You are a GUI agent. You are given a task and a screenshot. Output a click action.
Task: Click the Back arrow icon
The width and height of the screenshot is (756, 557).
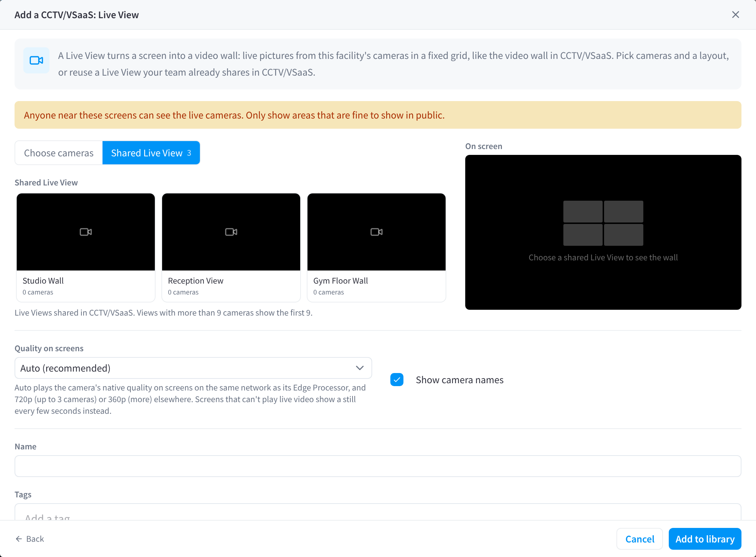[19, 539]
